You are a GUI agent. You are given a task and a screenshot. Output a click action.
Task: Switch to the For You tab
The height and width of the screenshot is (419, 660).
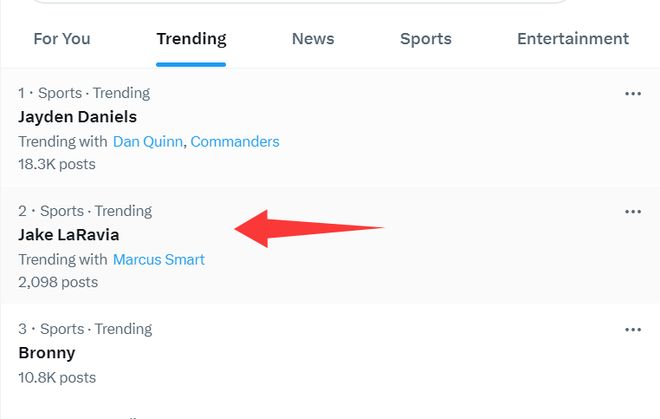pos(62,39)
